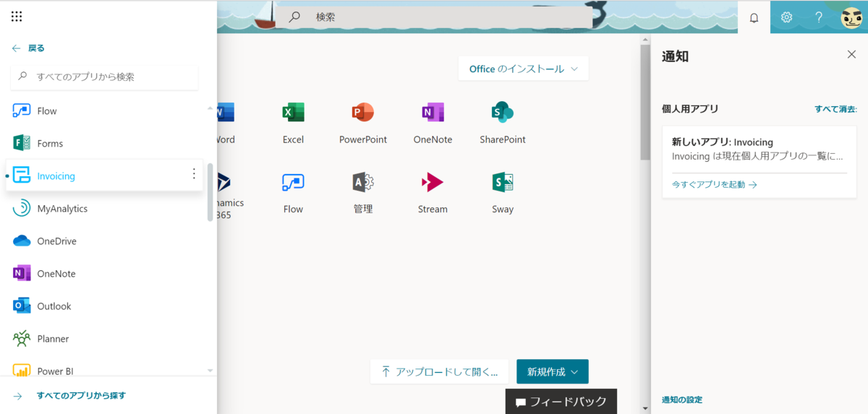Open Power BI from the sidebar list
868x414 pixels.
point(104,367)
